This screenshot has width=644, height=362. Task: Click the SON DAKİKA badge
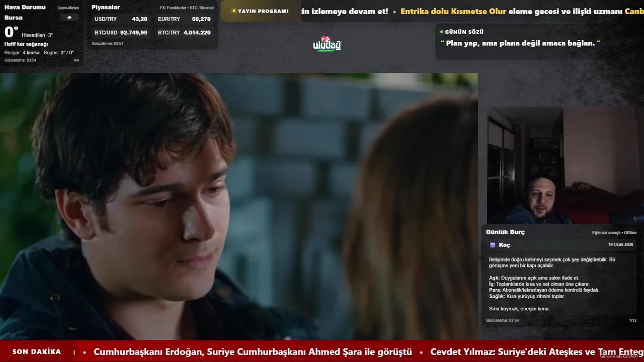click(x=37, y=351)
